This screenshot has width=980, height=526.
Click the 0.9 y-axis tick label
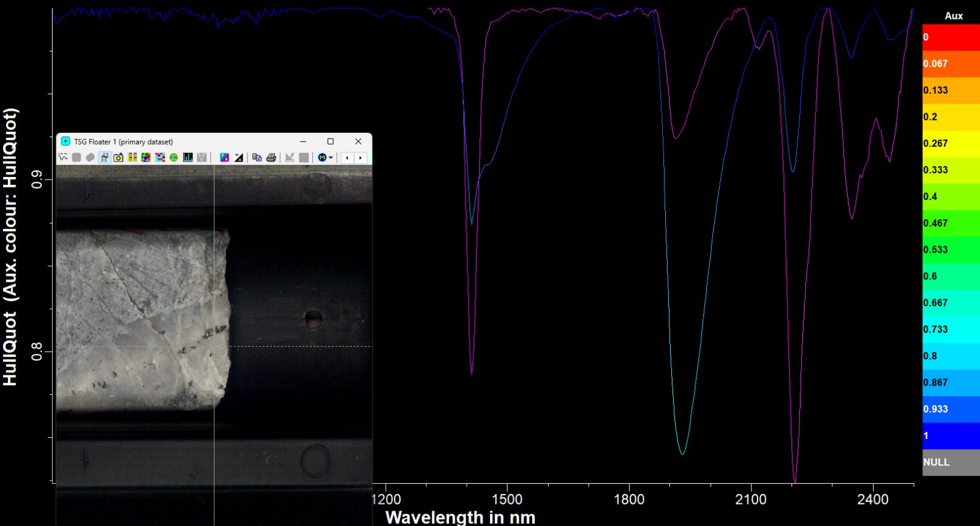[37, 179]
